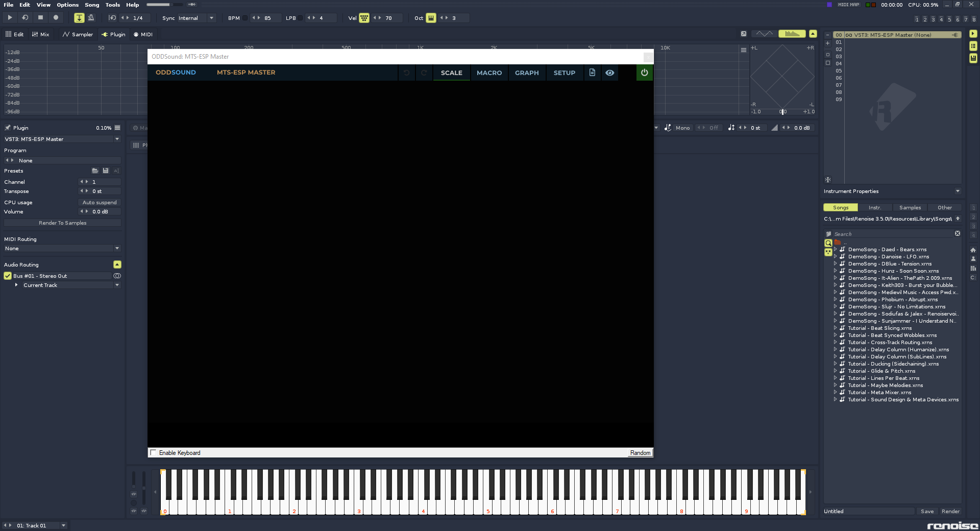
Task: Click the undo arrow in MTS-ESP Master
Action: click(406, 73)
